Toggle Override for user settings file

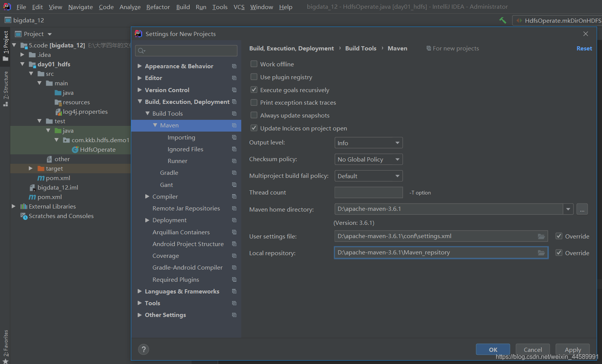(559, 236)
